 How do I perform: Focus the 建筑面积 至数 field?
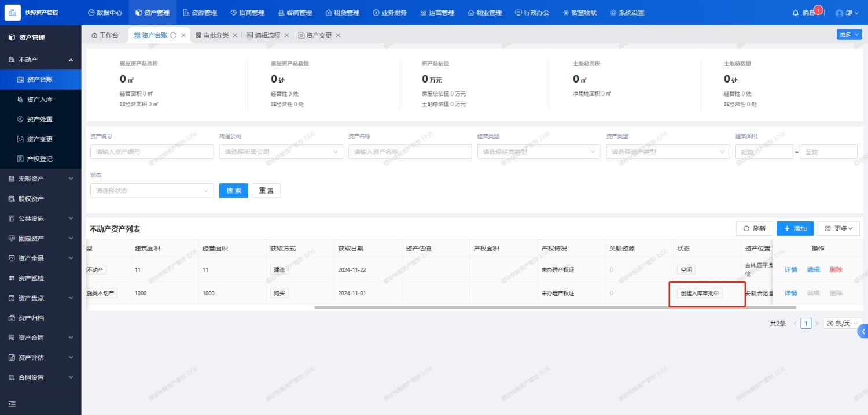click(x=828, y=151)
